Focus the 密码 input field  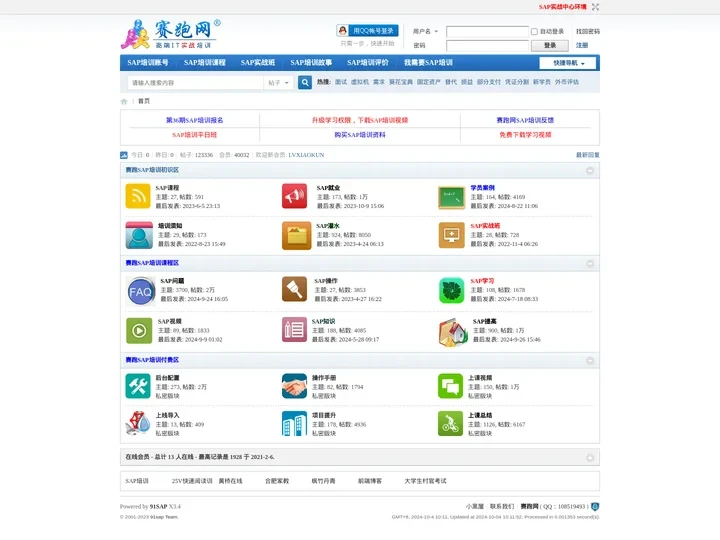click(487, 45)
